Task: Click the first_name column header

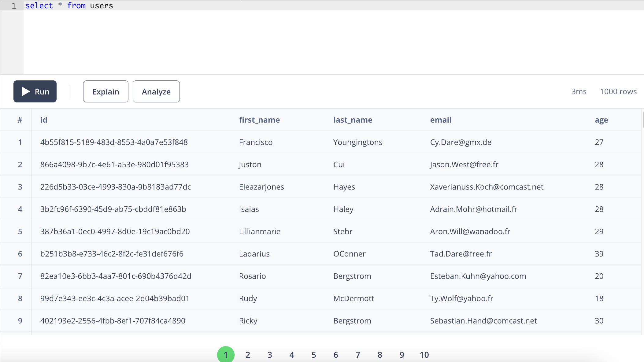Action: click(259, 120)
